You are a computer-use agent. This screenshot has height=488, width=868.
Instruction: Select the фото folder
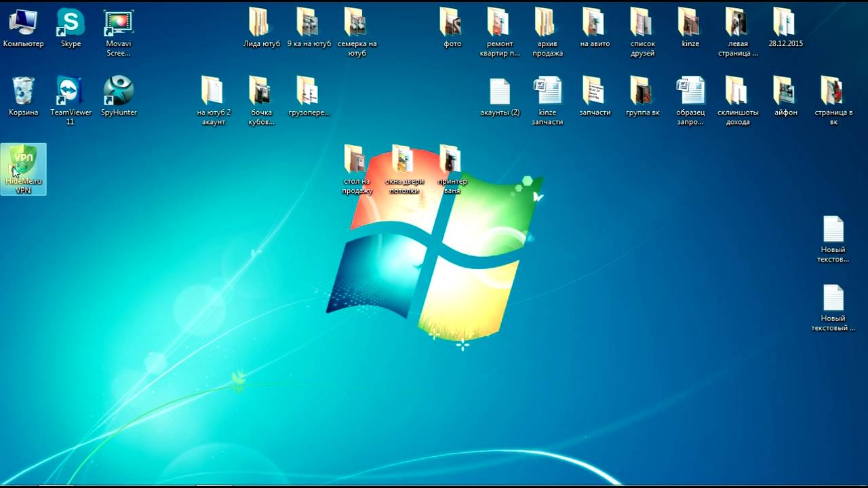click(x=452, y=28)
